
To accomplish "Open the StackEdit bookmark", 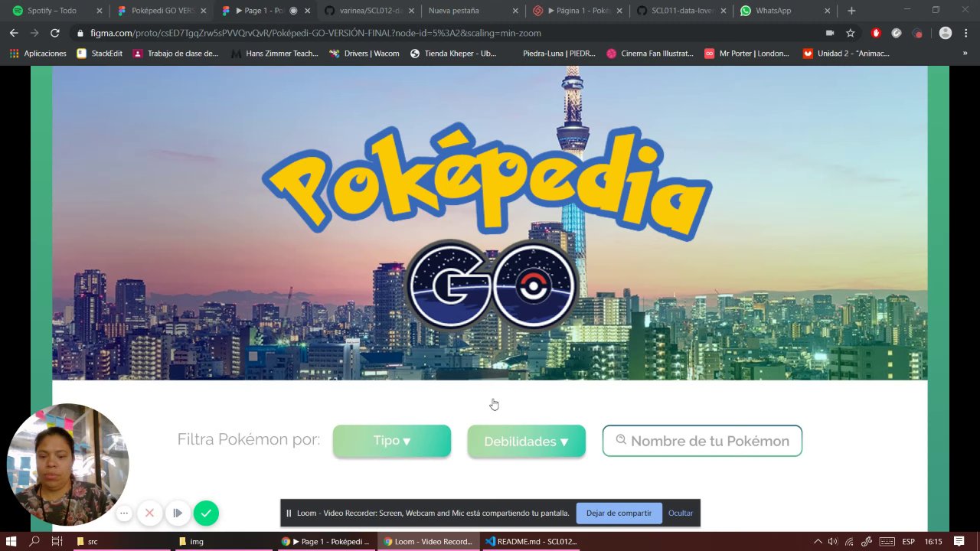I will point(100,54).
